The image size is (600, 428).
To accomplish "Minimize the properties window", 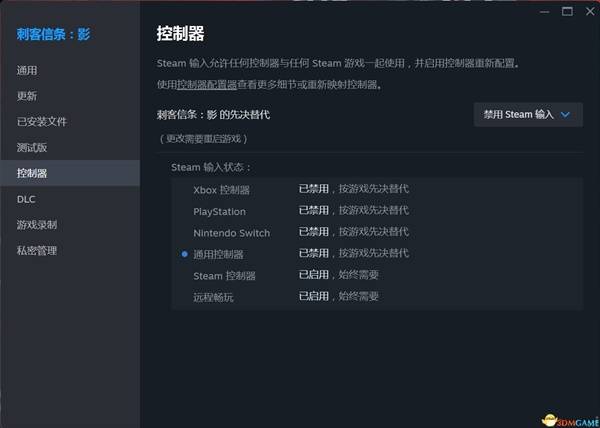I will tap(545, 12).
